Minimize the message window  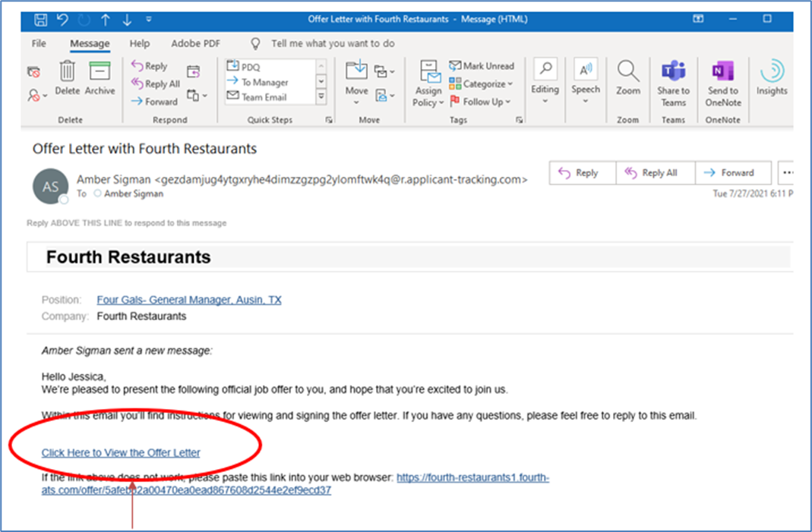[x=733, y=19]
